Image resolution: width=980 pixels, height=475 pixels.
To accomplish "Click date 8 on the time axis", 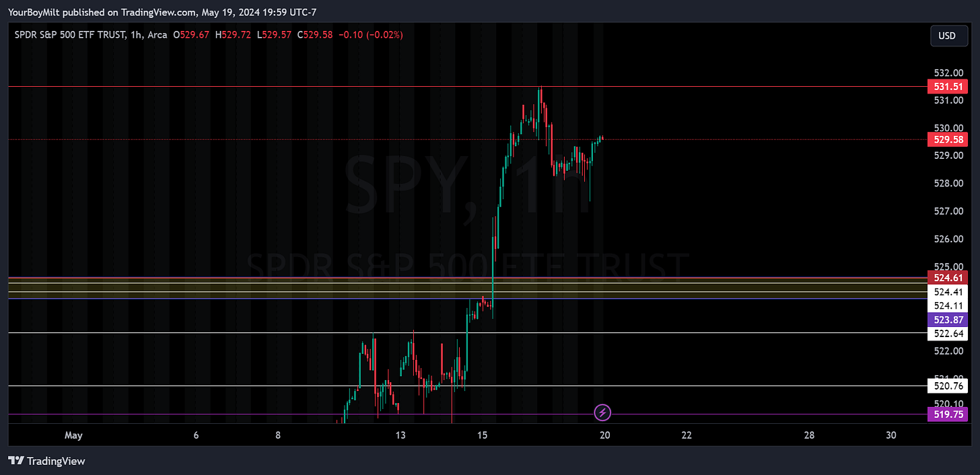I will pyautogui.click(x=278, y=435).
